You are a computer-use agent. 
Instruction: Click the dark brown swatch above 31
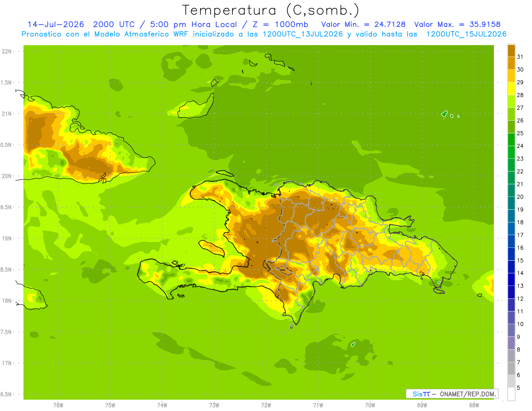click(x=511, y=51)
